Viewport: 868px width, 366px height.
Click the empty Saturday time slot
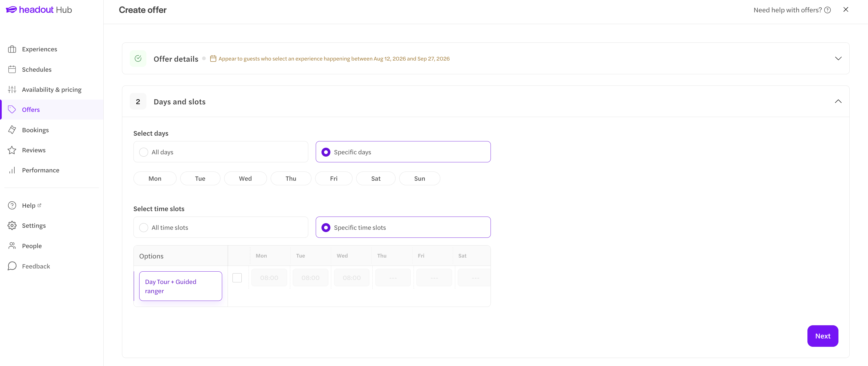474,278
